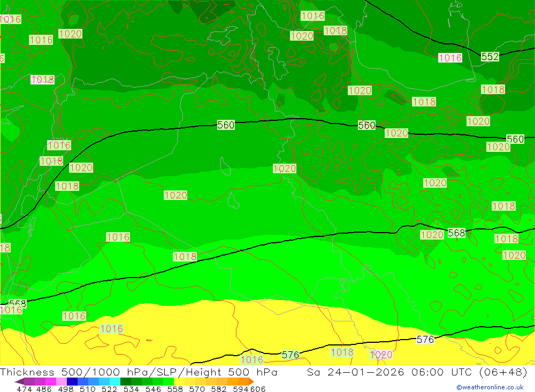Click the legend value 498
Image resolution: width=535 pixels, height=392 pixels.
65,389
